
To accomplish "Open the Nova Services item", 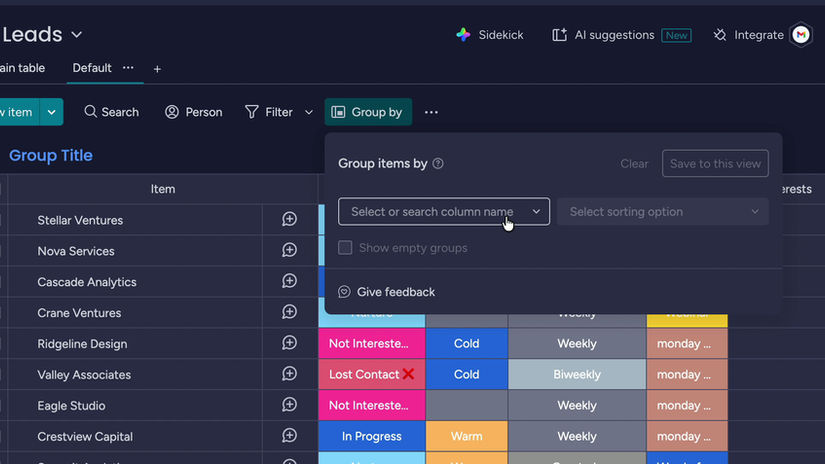I will [x=76, y=251].
